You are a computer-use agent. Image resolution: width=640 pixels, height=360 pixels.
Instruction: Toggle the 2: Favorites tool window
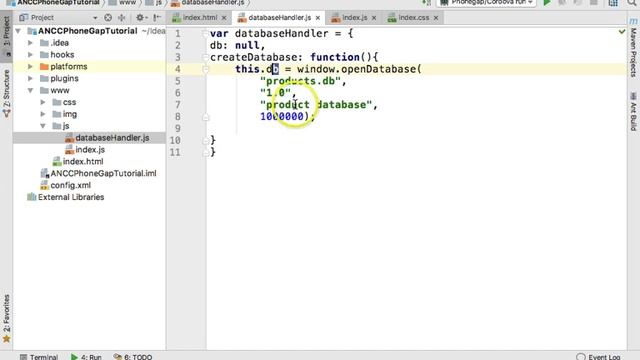point(6,318)
